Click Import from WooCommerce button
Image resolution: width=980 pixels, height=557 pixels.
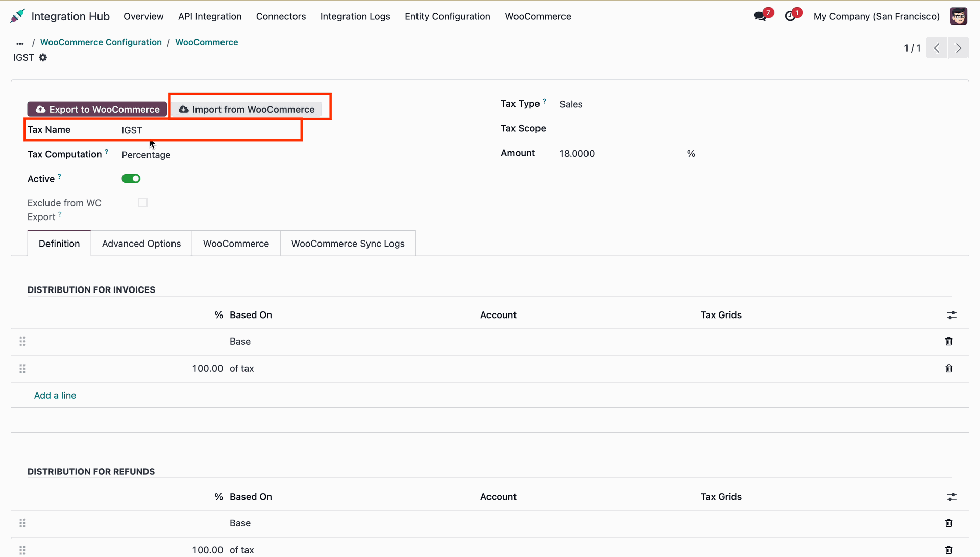point(247,109)
